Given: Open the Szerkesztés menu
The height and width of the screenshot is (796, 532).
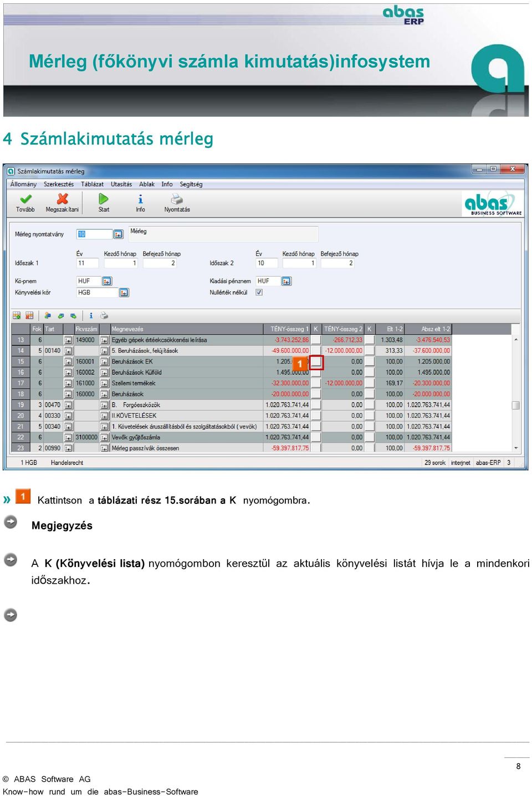Looking at the screenshot, I should click(x=59, y=184).
